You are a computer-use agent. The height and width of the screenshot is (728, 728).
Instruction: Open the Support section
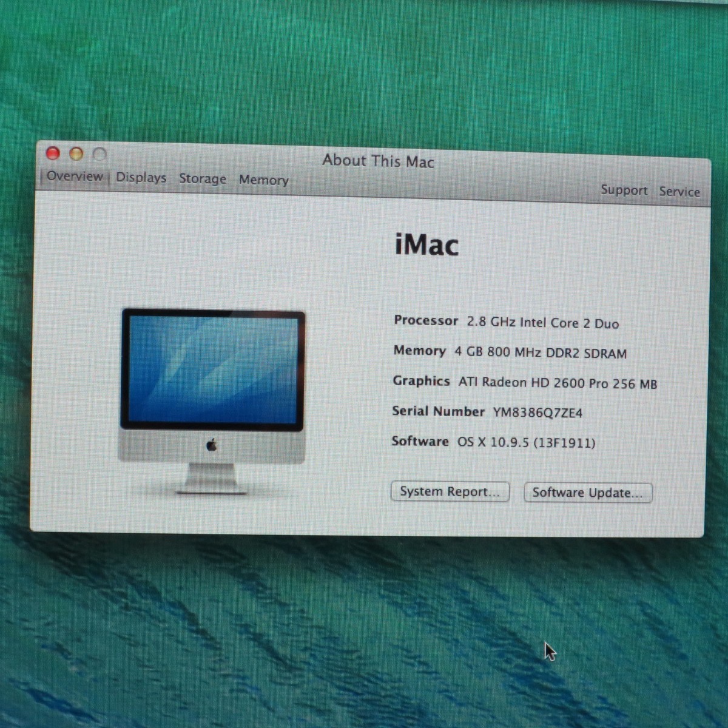624,190
